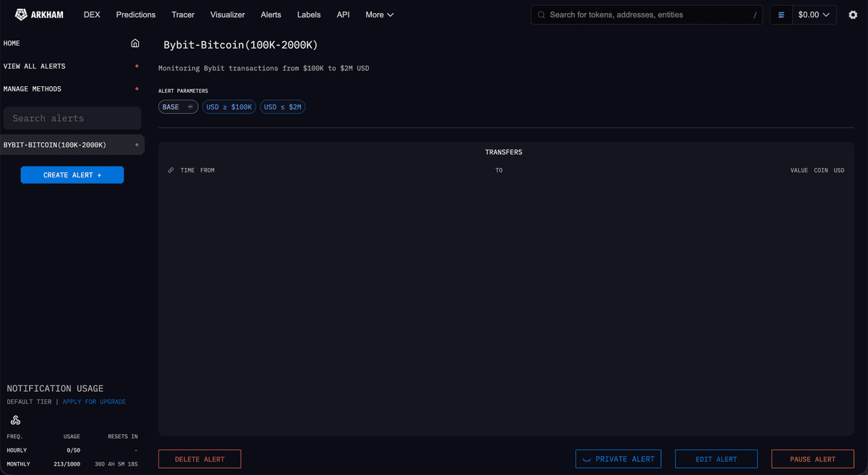Click the hamburger lines icon beside $0.00
868x475 pixels.
coord(781,14)
